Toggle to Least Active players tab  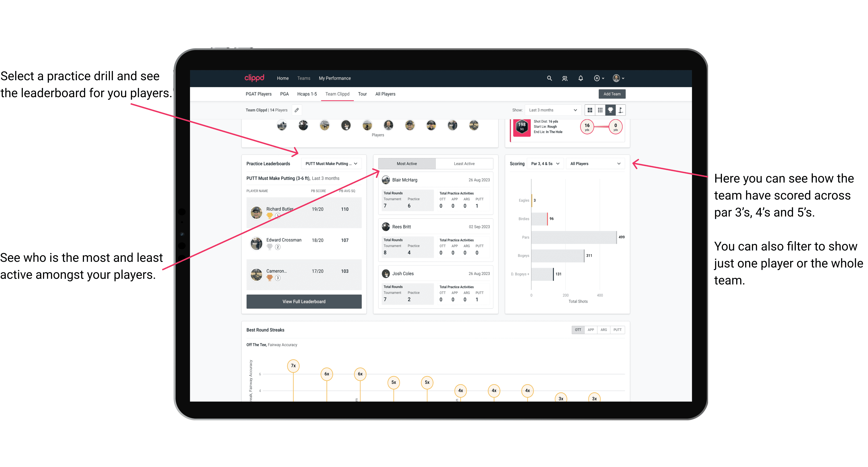click(464, 163)
